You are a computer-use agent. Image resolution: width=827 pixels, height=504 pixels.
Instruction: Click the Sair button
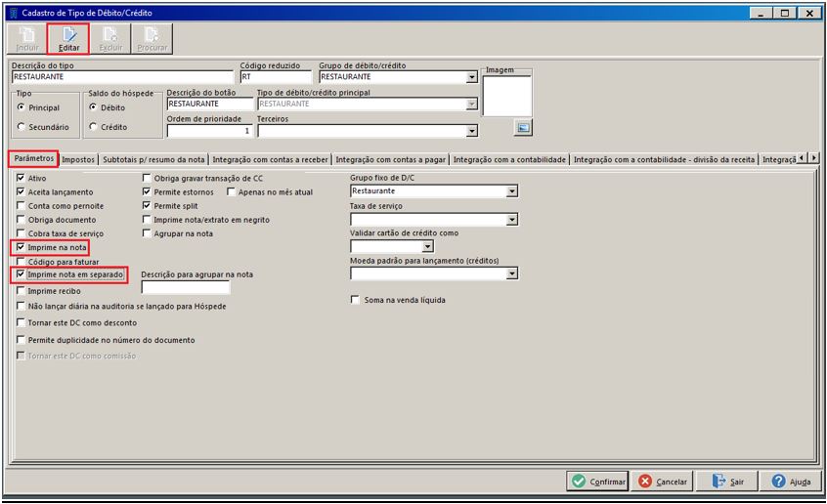coord(726,482)
